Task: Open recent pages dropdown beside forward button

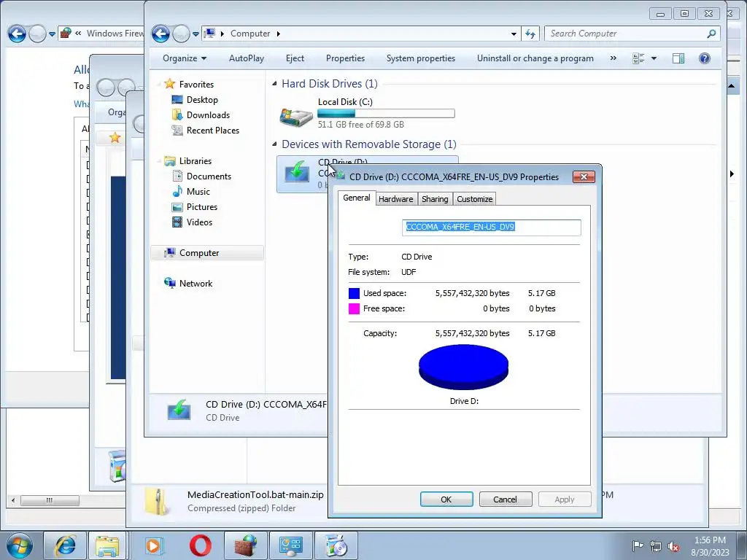Action: pyautogui.click(x=196, y=34)
